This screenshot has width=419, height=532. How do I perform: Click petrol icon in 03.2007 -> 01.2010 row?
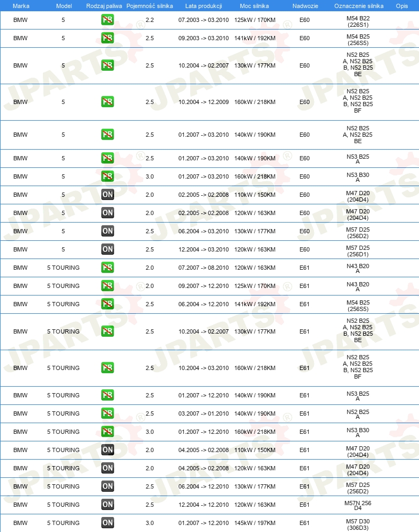[x=108, y=413]
